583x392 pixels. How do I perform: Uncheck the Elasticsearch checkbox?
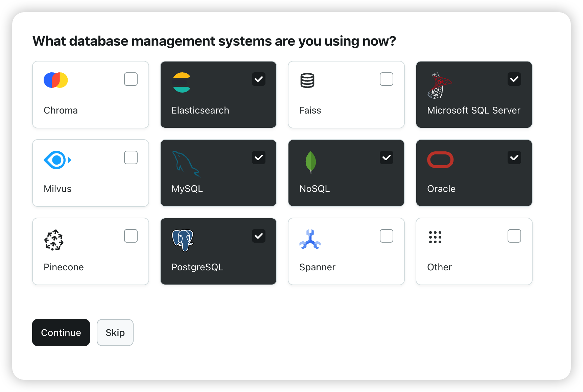(259, 79)
